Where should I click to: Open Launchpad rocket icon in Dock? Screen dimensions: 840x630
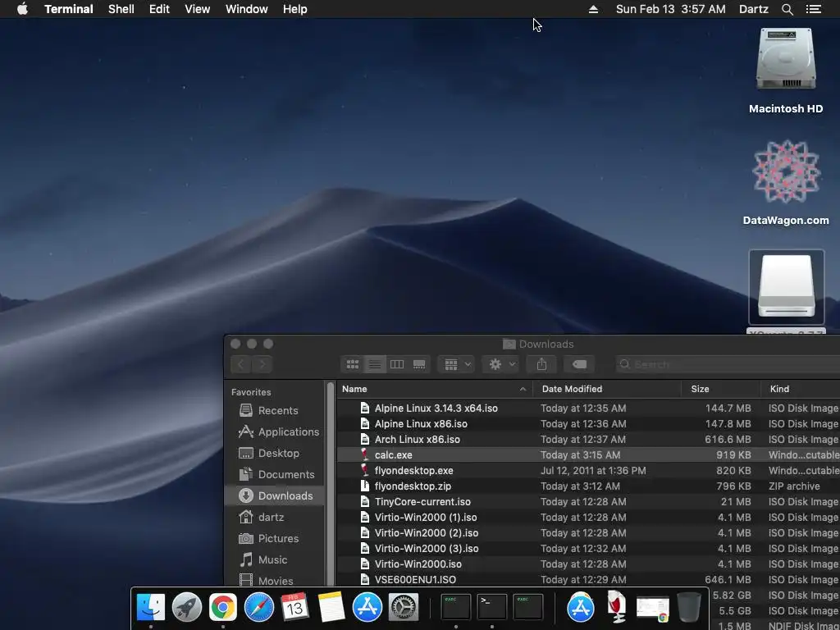click(186, 607)
